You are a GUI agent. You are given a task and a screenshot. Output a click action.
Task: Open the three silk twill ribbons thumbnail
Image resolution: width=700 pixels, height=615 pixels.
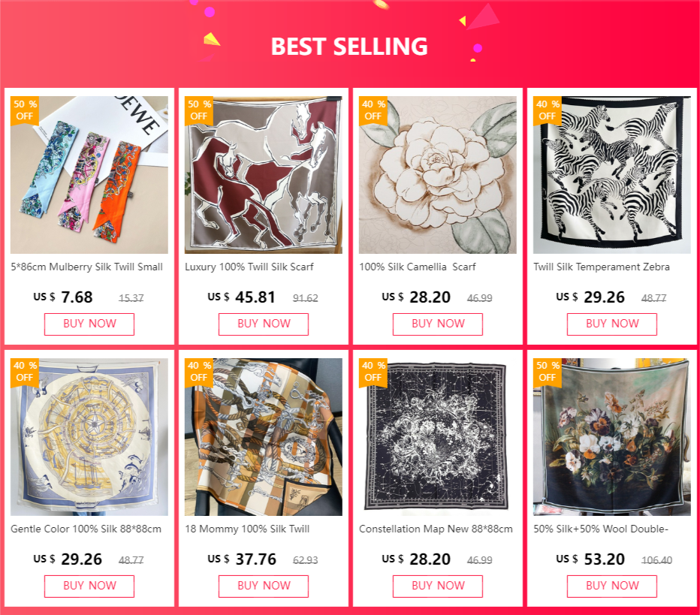[x=89, y=175]
